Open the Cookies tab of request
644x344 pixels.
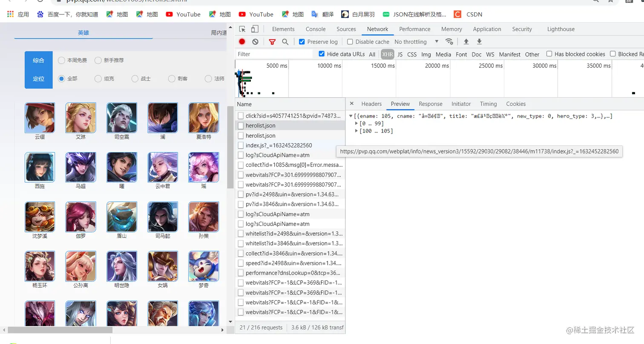(x=516, y=104)
